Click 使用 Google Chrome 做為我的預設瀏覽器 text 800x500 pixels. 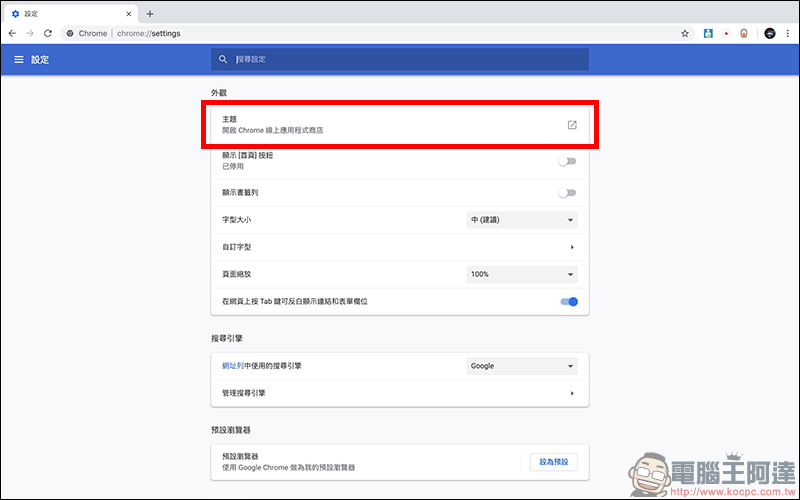(x=288, y=467)
